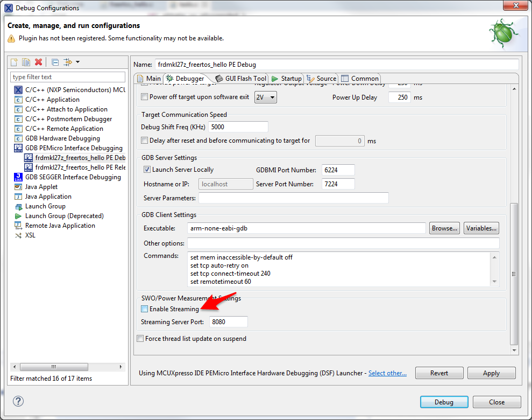Click the Debugger pane vertical scrollbar thumb
This screenshot has width=532, height=420.
514,274
